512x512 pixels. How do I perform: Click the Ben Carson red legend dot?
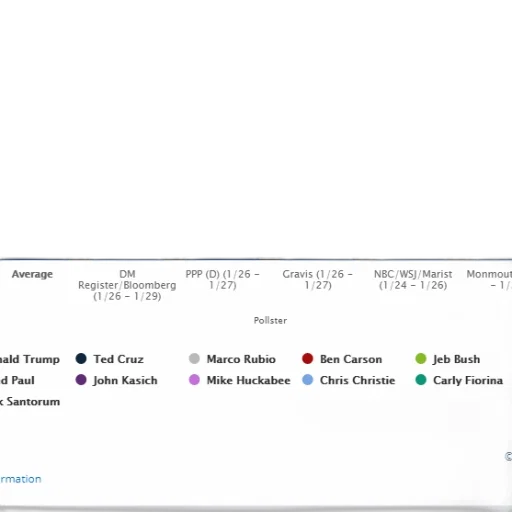(307, 359)
